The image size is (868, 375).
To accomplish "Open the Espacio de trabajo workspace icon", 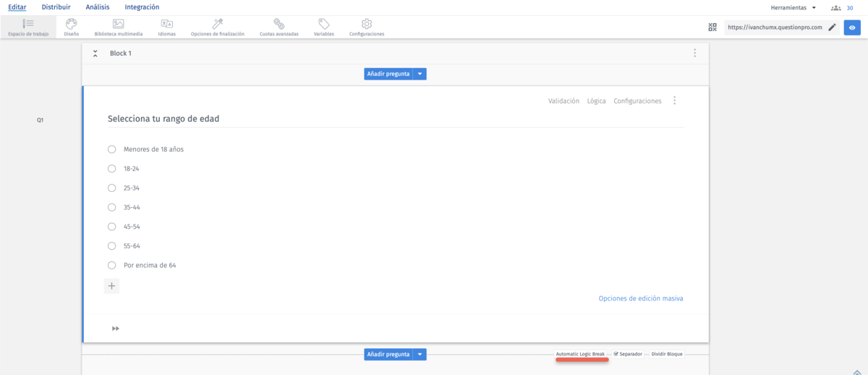I will [x=28, y=24].
